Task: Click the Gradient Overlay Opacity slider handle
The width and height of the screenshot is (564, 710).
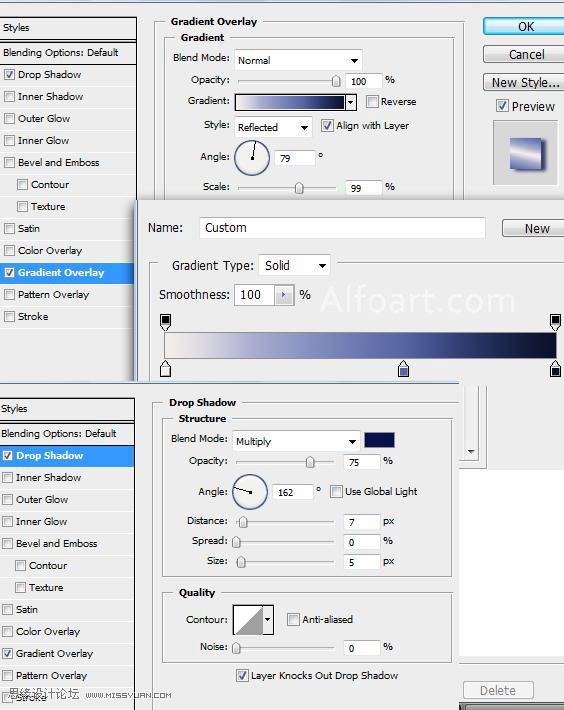Action: point(336,81)
